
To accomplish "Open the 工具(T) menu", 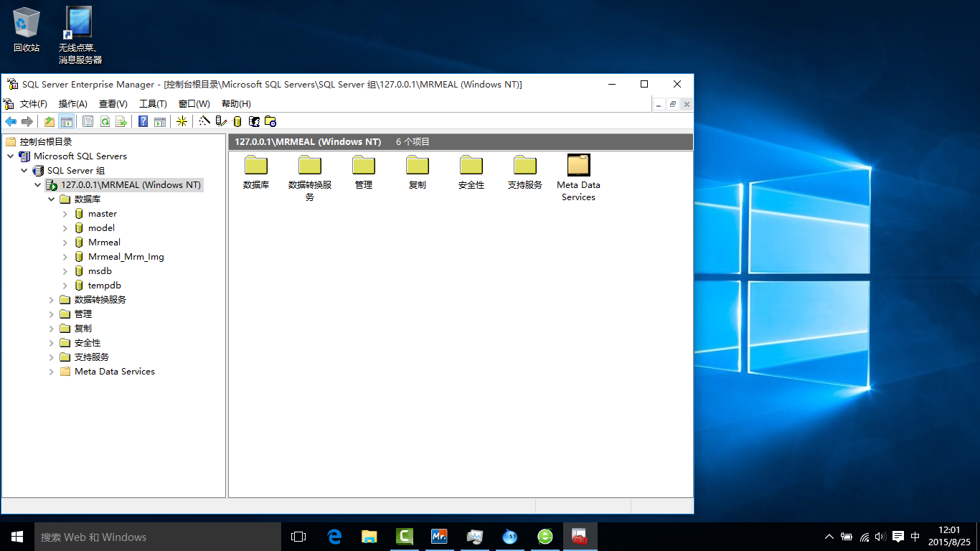I will 153,104.
